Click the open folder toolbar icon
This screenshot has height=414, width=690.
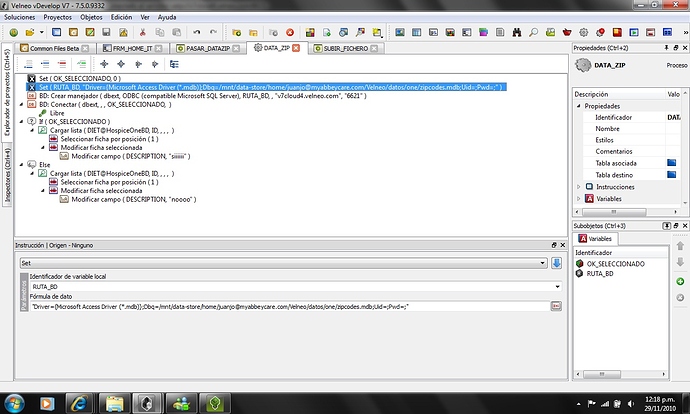coord(29,32)
